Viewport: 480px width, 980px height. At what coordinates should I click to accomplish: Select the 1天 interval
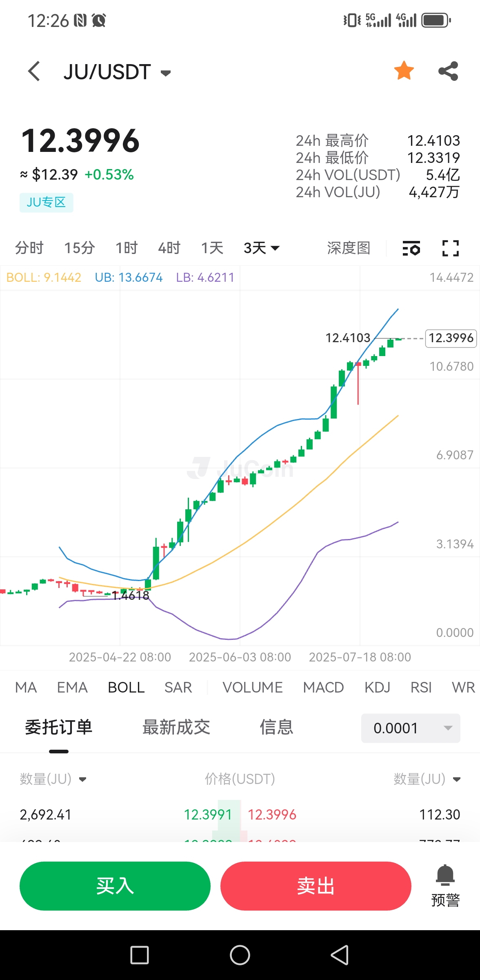pyautogui.click(x=212, y=248)
